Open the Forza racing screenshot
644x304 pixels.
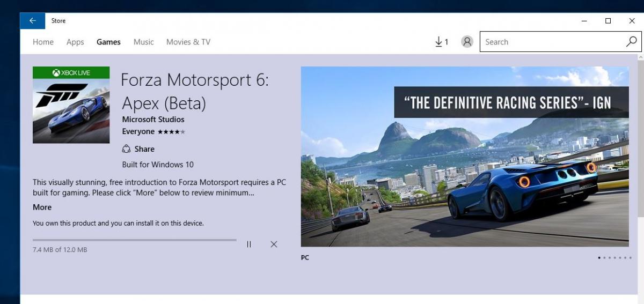pos(465,157)
